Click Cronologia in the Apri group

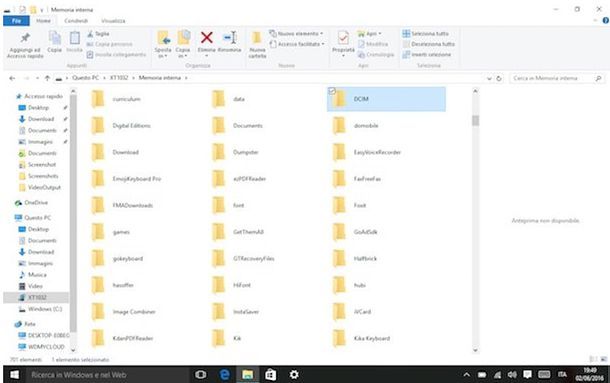click(376, 54)
